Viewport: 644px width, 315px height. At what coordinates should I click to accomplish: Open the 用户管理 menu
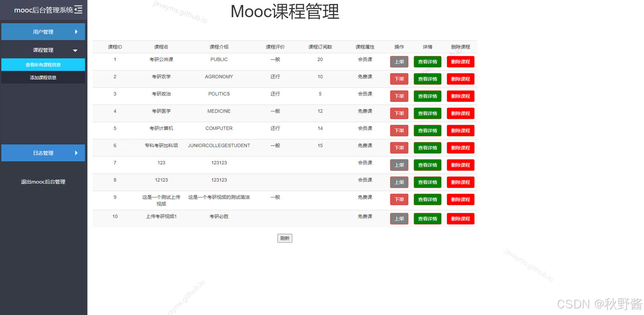tap(43, 32)
